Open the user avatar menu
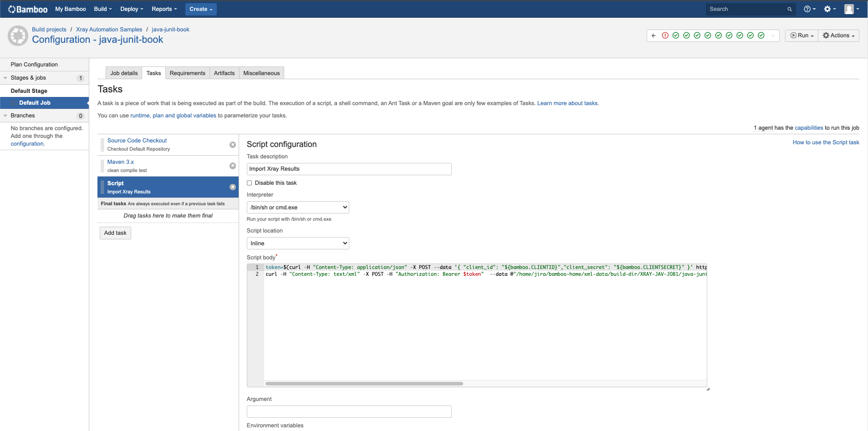Viewport: 868px width, 431px height. pos(852,9)
